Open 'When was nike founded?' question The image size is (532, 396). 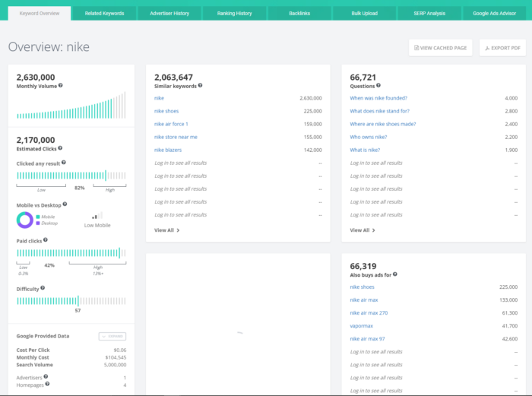coord(378,98)
